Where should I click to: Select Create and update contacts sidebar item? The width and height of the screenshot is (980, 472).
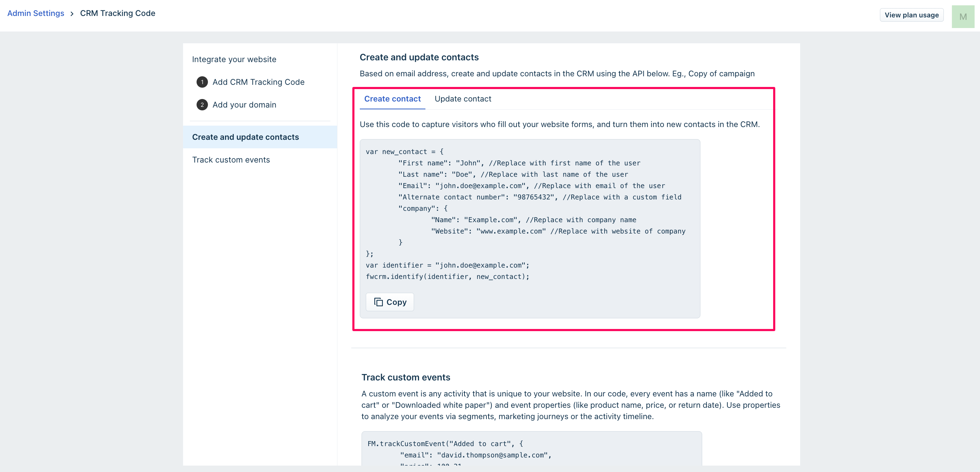tap(246, 137)
